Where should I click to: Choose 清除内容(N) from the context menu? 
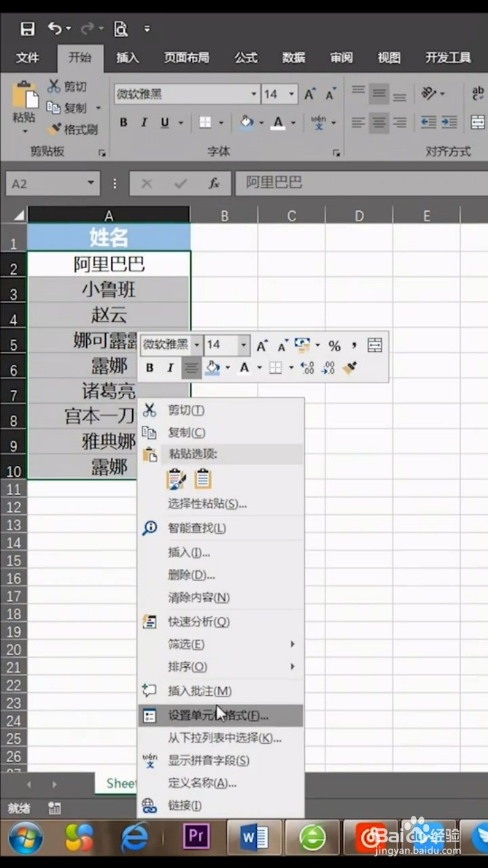(x=221, y=597)
